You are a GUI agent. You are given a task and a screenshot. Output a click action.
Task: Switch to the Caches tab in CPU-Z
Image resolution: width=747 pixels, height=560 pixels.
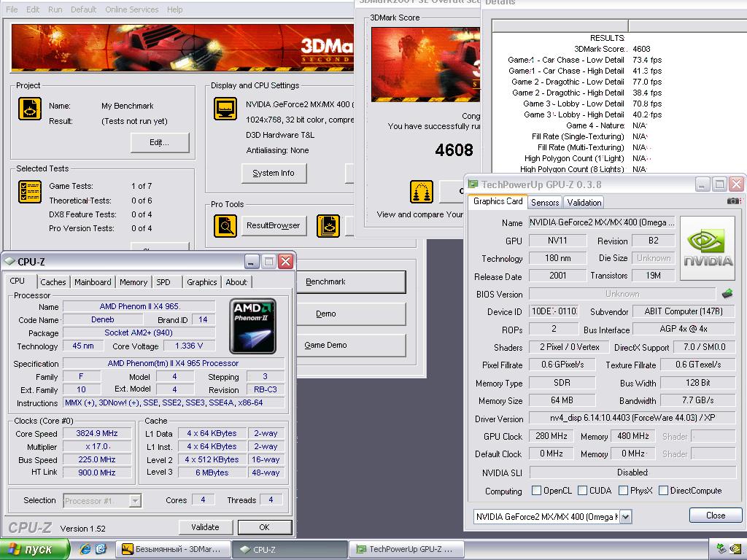(x=53, y=282)
